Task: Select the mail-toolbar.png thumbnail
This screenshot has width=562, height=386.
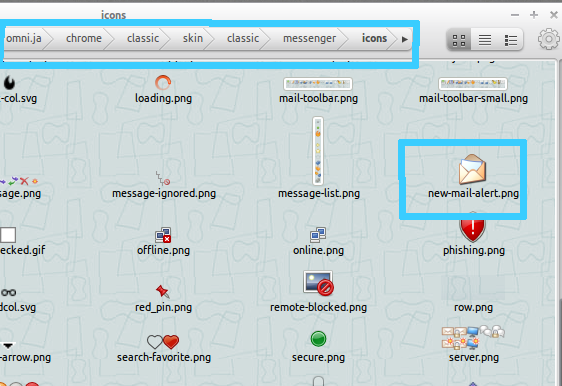Action: tap(318, 84)
